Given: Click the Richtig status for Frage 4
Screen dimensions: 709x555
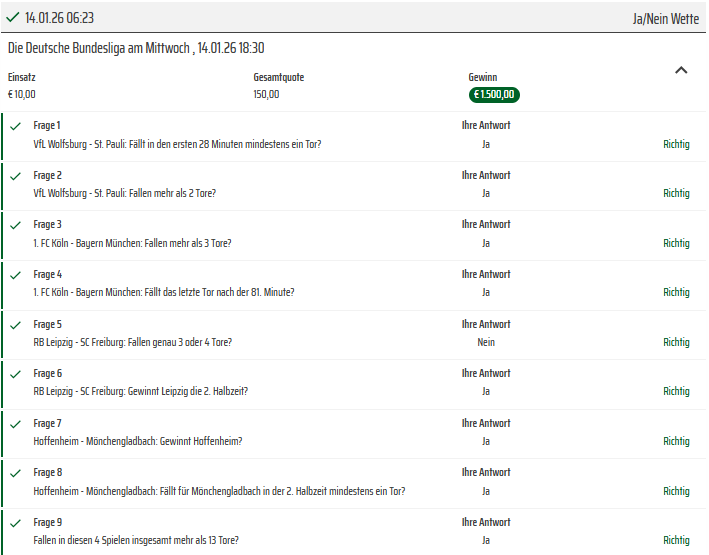Looking at the screenshot, I should point(676,292).
